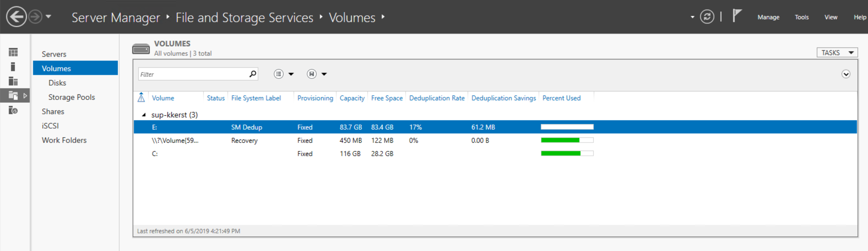The height and width of the screenshot is (251, 868).
Task: Expand the filter criteria chevron
Action: 846,74
